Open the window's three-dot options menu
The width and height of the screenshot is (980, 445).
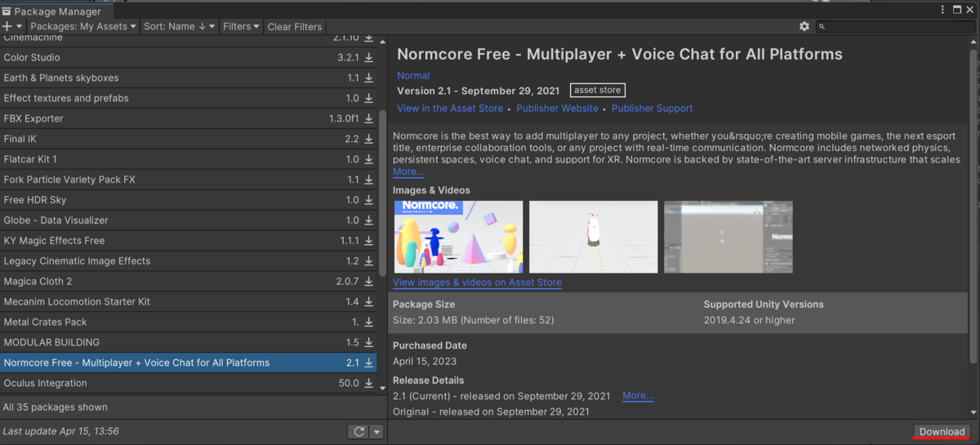click(942, 10)
